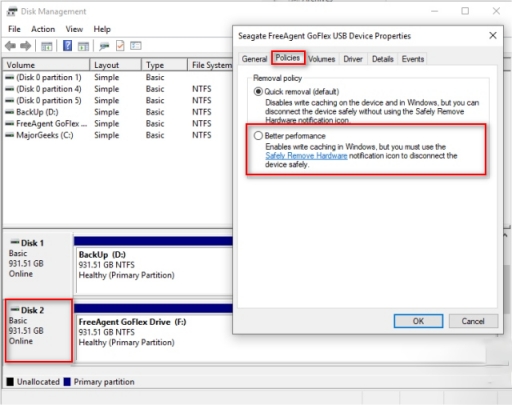Click the vertical scrollbar of the disk pane
Image resolution: width=512 pixels, height=405 pixels.
pyautogui.click(x=506, y=290)
